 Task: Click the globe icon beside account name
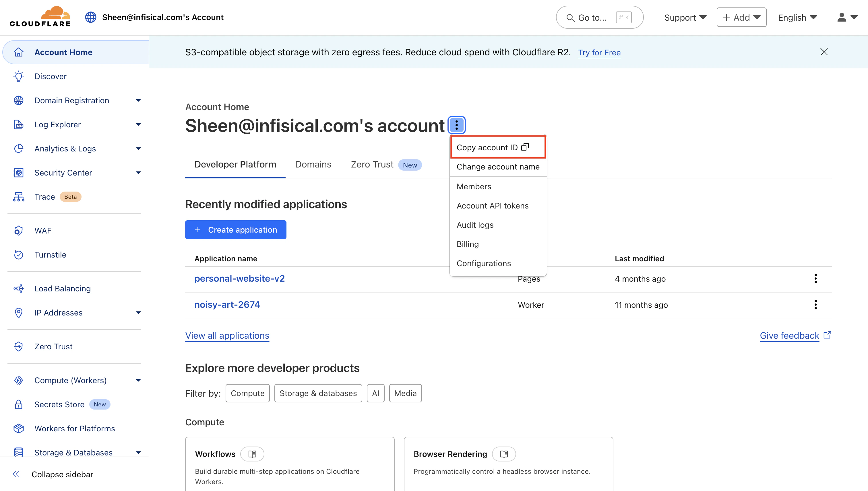coord(90,17)
